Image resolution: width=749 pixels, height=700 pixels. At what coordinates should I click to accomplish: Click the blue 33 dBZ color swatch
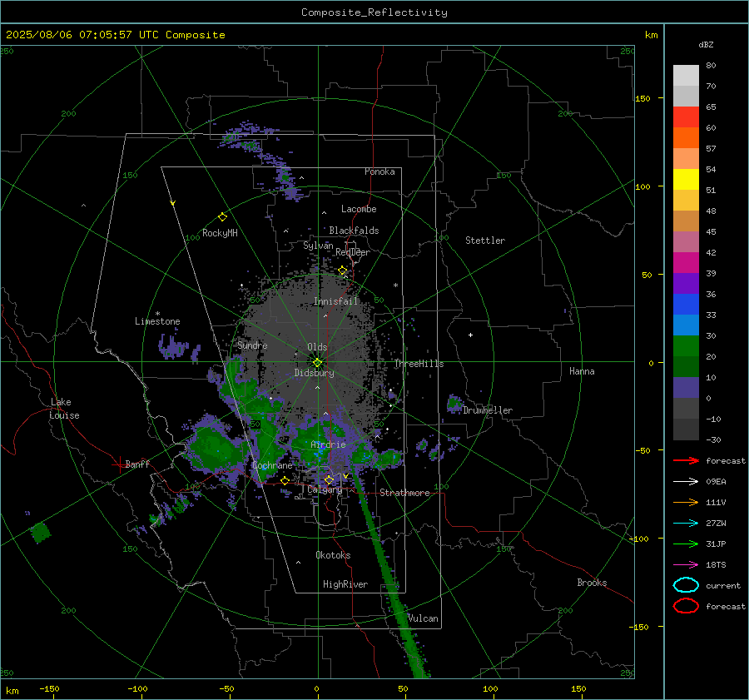click(x=686, y=305)
